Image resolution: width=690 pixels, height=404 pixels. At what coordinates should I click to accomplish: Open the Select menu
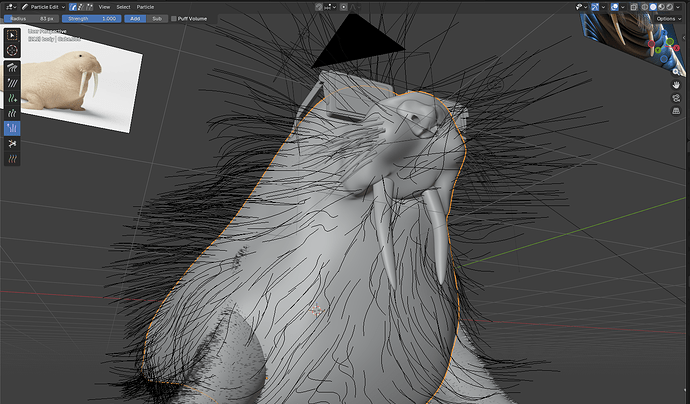click(123, 7)
